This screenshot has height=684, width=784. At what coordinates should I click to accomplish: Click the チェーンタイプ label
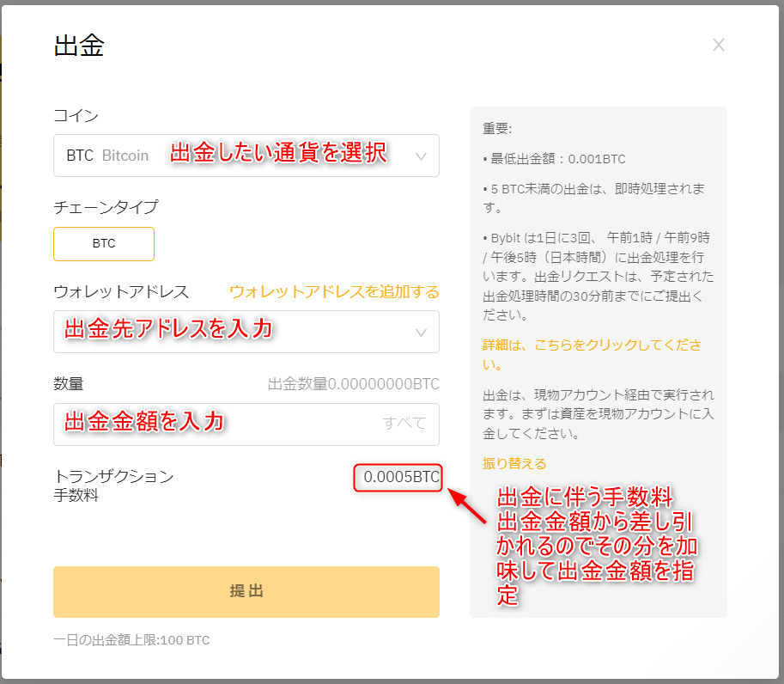click(106, 207)
